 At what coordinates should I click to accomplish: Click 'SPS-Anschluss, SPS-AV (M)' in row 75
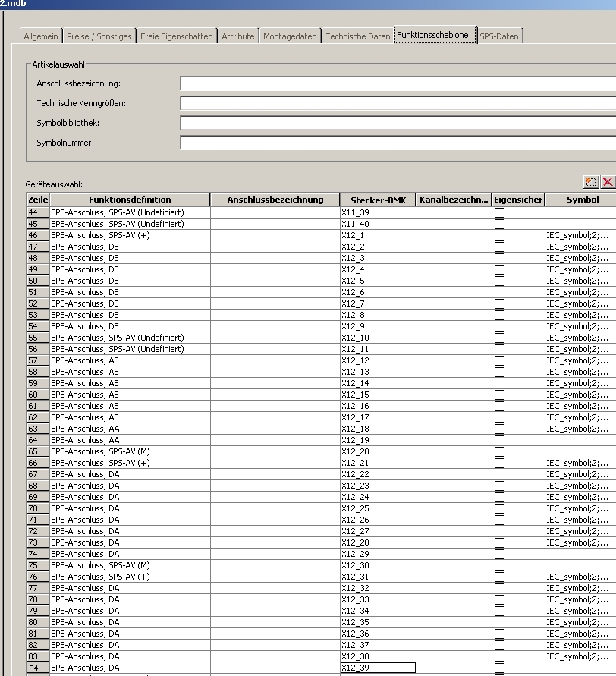coord(130,566)
